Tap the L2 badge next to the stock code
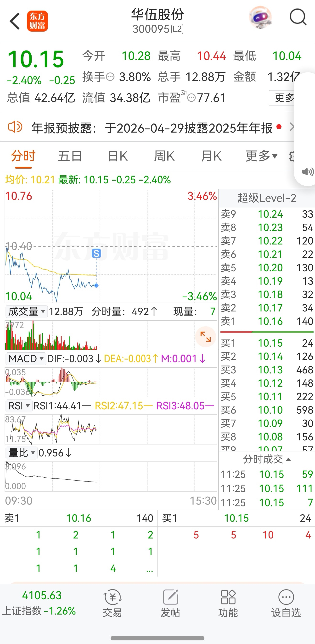The image size is (315, 644). point(177,29)
